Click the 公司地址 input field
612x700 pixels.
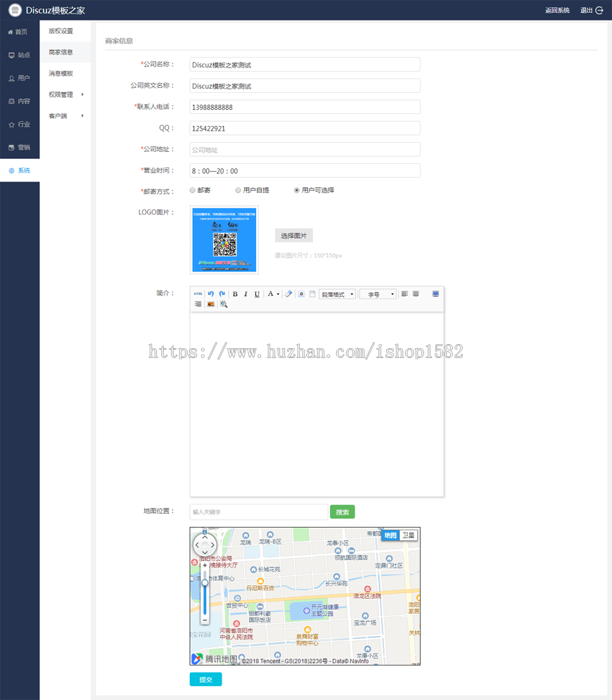pos(305,150)
